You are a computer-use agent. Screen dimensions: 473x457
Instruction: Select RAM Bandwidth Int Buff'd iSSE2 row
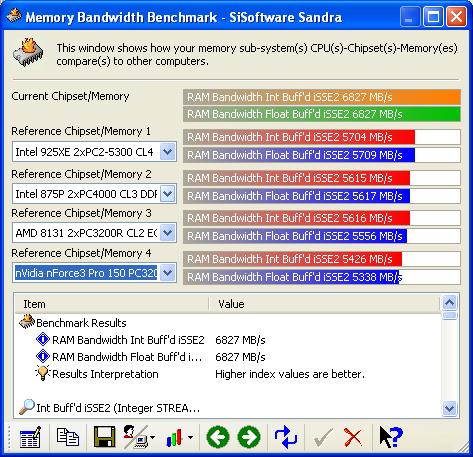[228, 340]
